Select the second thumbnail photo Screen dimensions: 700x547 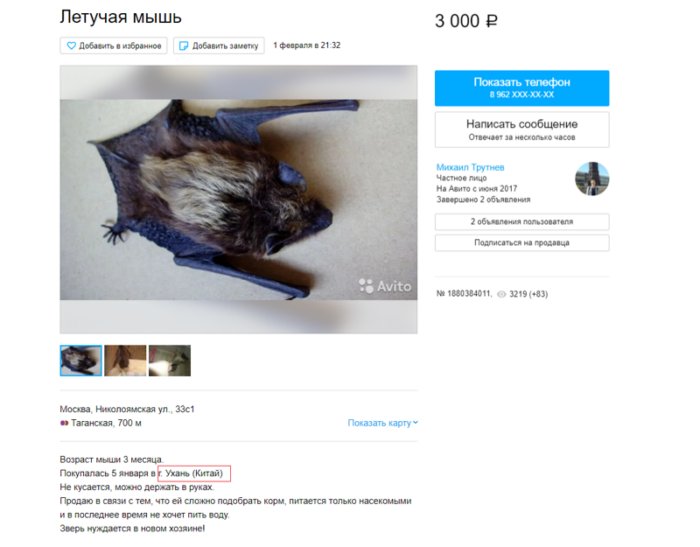125,360
